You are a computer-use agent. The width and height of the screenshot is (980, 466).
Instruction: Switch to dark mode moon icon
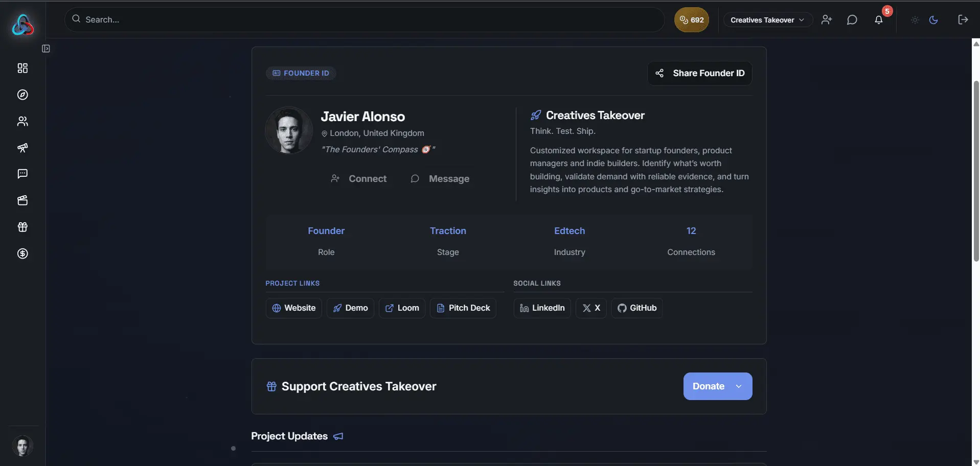[933, 20]
